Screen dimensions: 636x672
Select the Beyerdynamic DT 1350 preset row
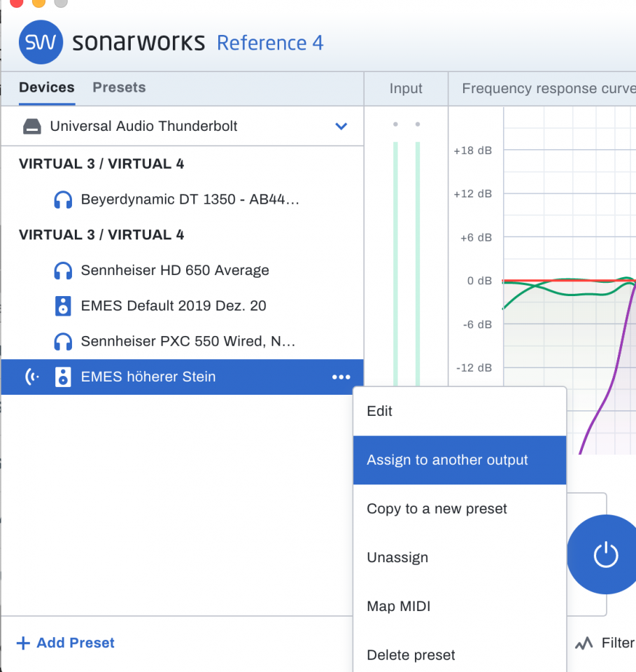pos(183,199)
